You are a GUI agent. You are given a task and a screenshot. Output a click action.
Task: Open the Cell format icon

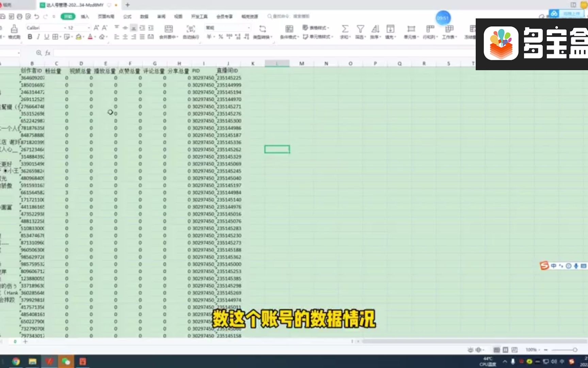pos(411,29)
